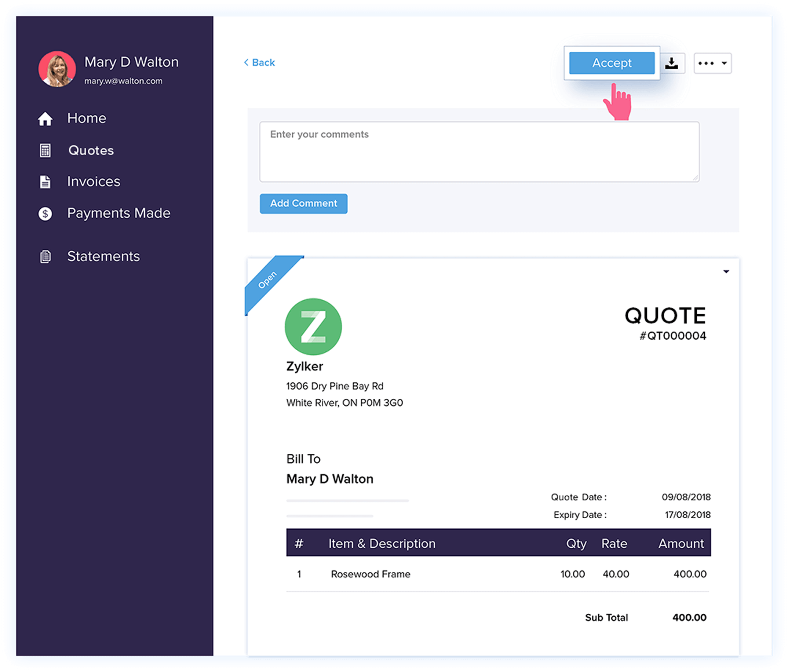Select the Payments Made dollar icon
Viewport: 788px width, 672px height.
[45, 214]
